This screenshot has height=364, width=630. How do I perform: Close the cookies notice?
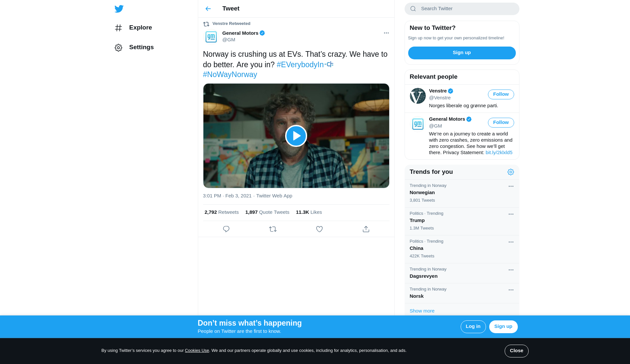(516, 351)
